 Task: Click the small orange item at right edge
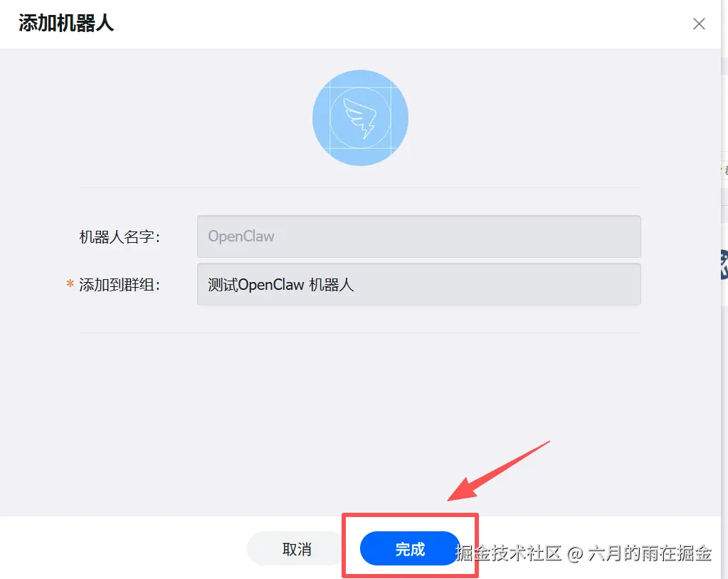click(x=723, y=169)
